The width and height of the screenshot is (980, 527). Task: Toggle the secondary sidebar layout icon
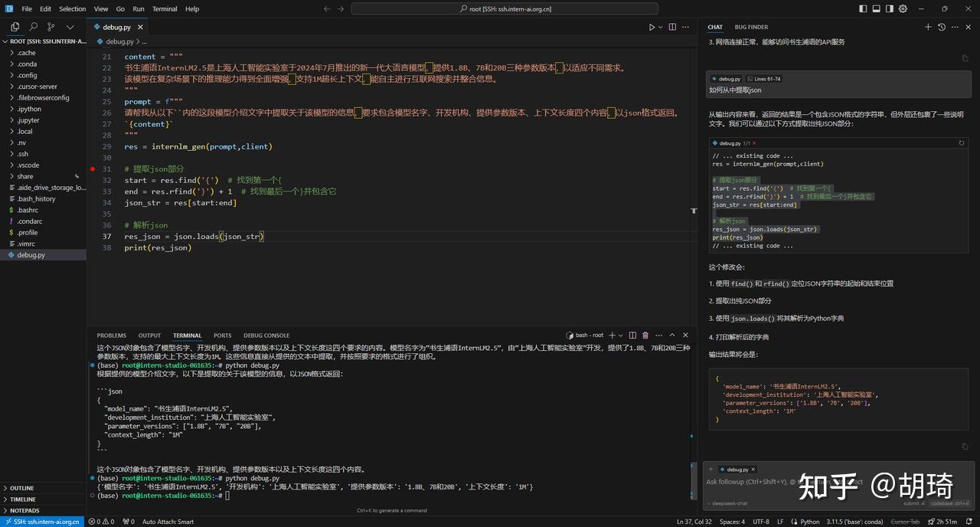[x=890, y=9]
